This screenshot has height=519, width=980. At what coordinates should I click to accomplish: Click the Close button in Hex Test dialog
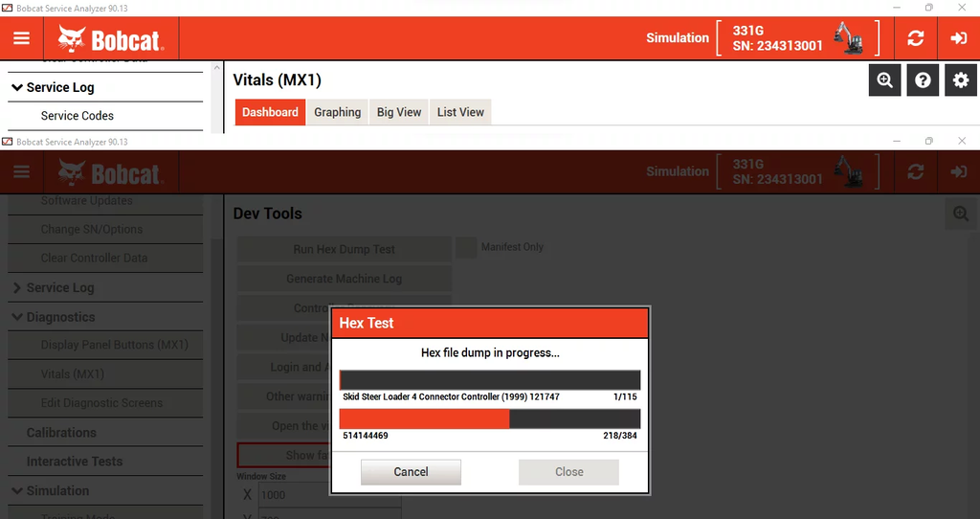coord(568,471)
